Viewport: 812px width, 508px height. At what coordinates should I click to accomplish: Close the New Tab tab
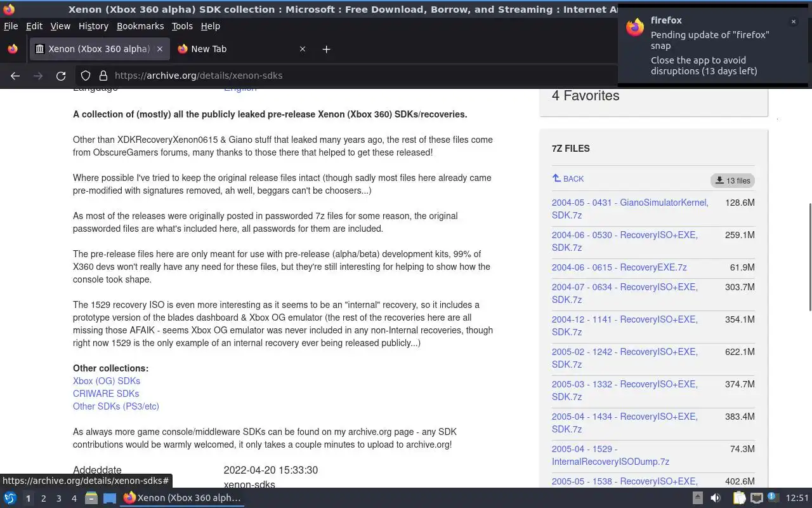[x=303, y=49]
